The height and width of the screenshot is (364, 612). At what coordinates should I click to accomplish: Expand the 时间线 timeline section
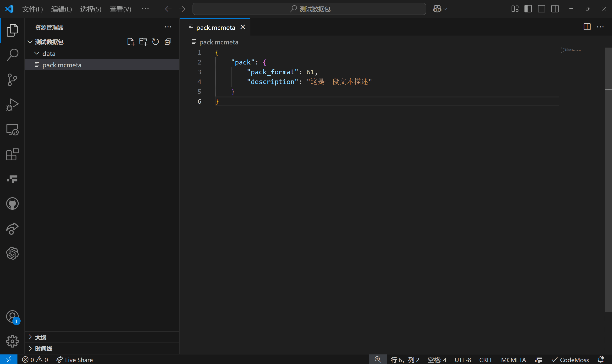click(102, 348)
